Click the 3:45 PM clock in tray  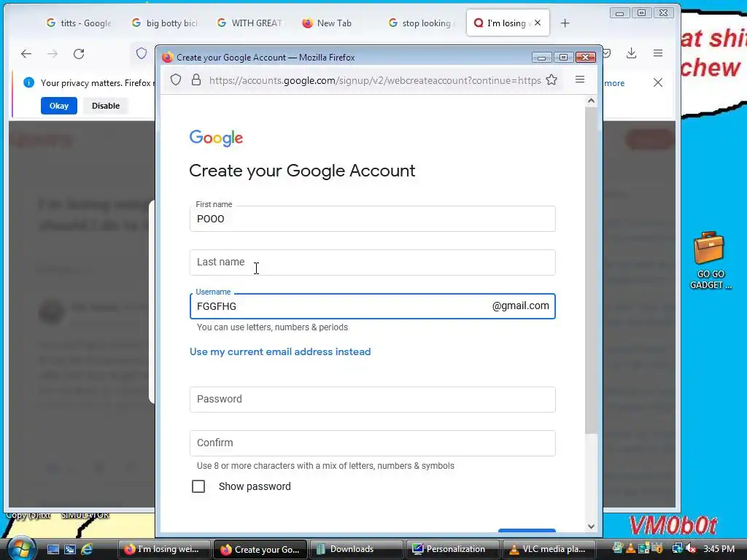pyautogui.click(x=719, y=549)
